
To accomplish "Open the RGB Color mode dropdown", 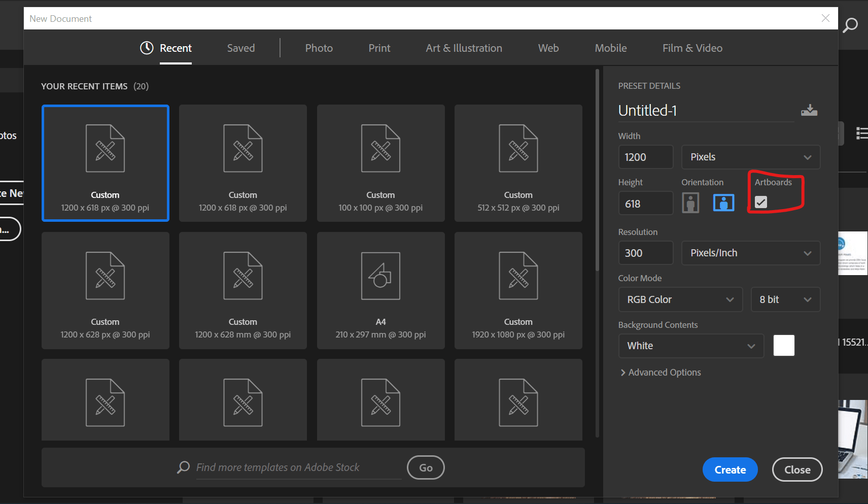I will [x=681, y=299].
